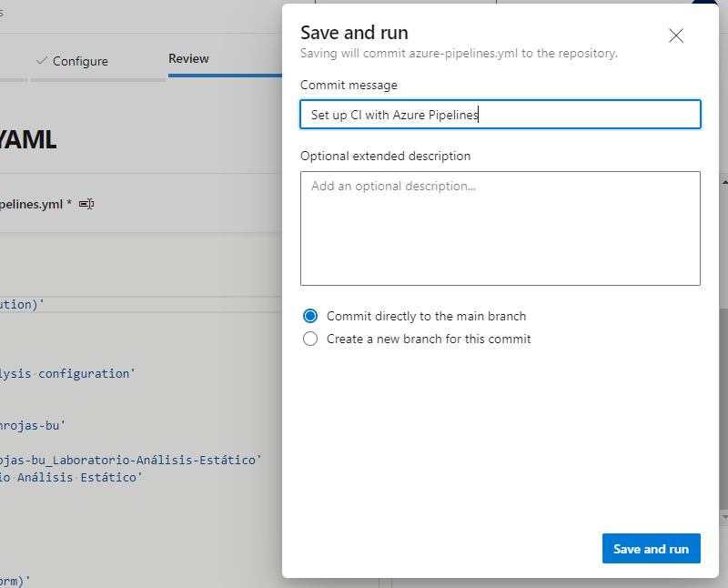Viewport: 728px width, 588px height.
Task: Click the rename icon beside pipelines.yml
Action: (x=86, y=204)
